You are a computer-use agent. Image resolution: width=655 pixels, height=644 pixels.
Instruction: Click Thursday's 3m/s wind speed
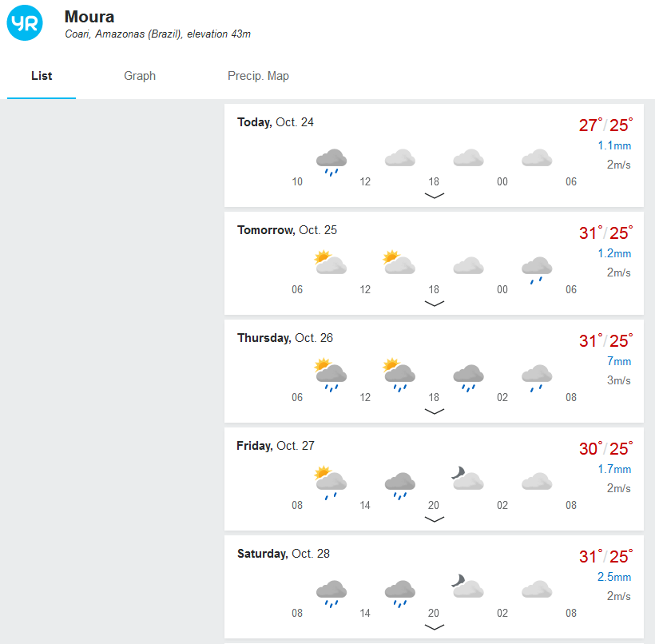(x=619, y=380)
